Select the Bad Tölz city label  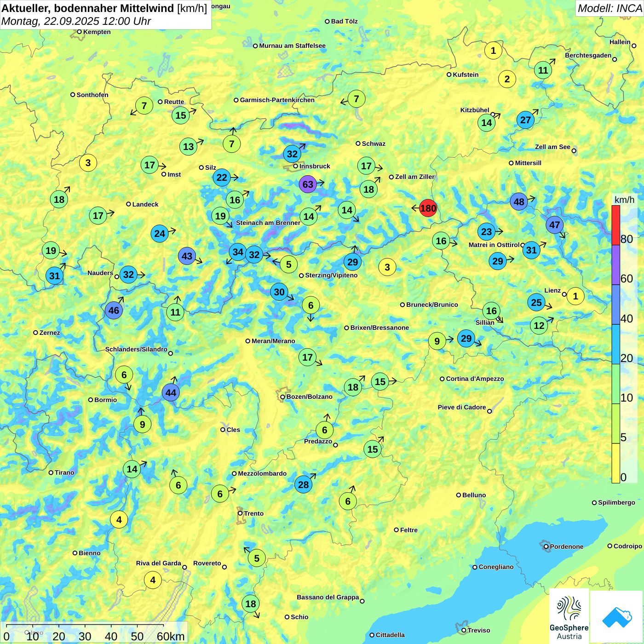click(x=344, y=21)
